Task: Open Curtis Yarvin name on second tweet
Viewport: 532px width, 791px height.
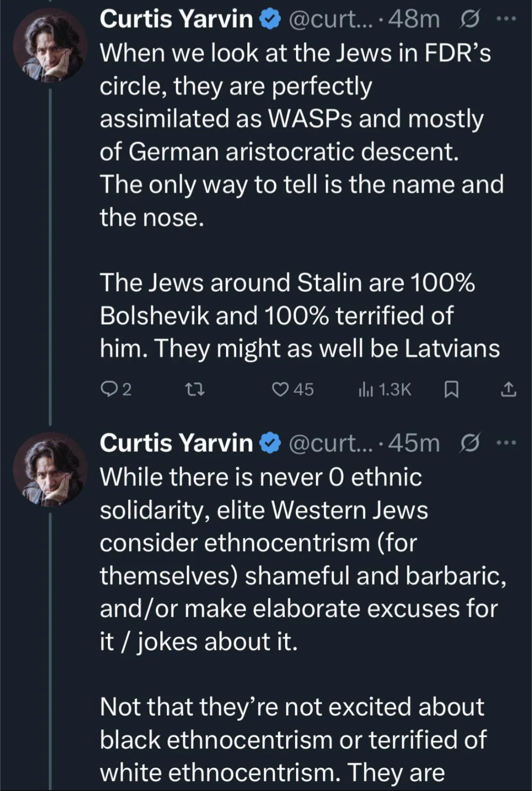Action: [176, 443]
